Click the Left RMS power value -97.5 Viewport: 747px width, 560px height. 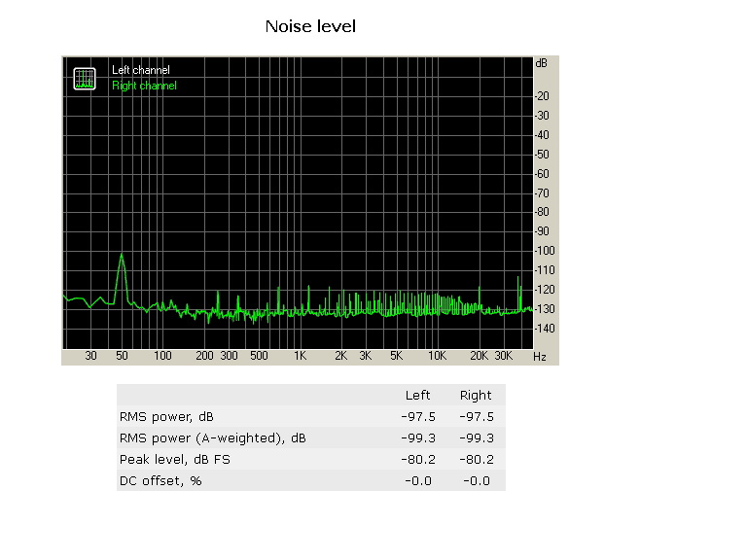(x=418, y=417)
